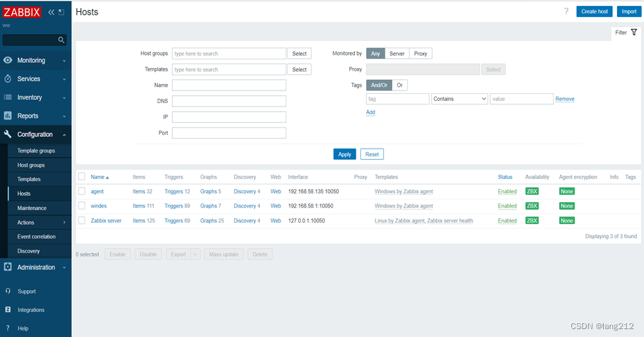Viewport: 644px width, 337px height.
Task: Click None encryption badge for Zabbix server
Action: (567, 221)
